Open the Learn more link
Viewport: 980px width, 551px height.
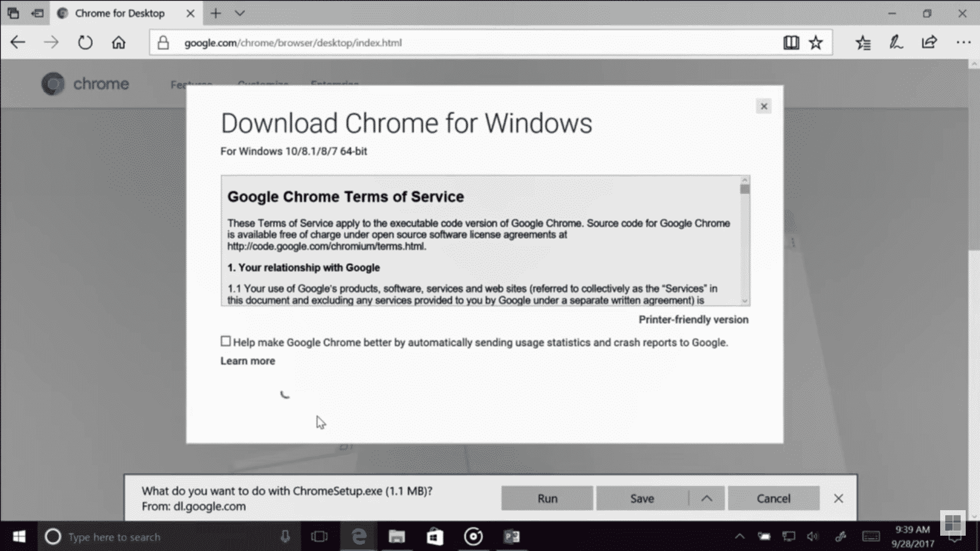click(247, 361)
